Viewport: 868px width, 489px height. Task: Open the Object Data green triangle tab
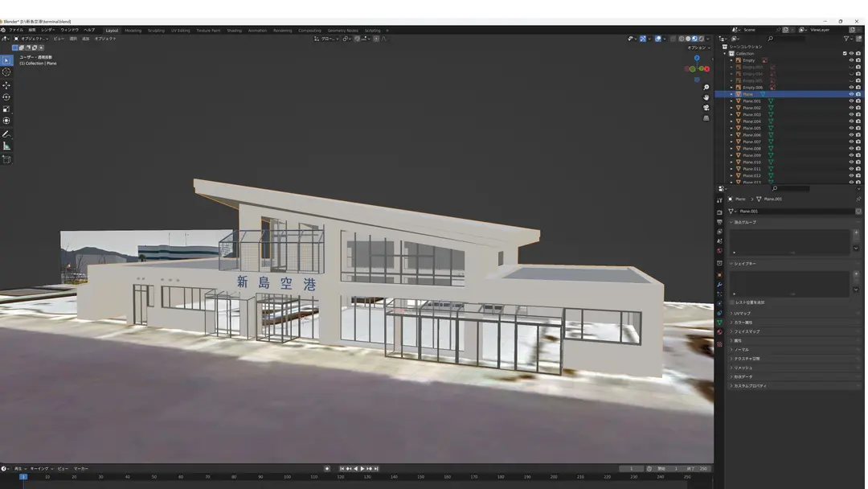[719, 323]
